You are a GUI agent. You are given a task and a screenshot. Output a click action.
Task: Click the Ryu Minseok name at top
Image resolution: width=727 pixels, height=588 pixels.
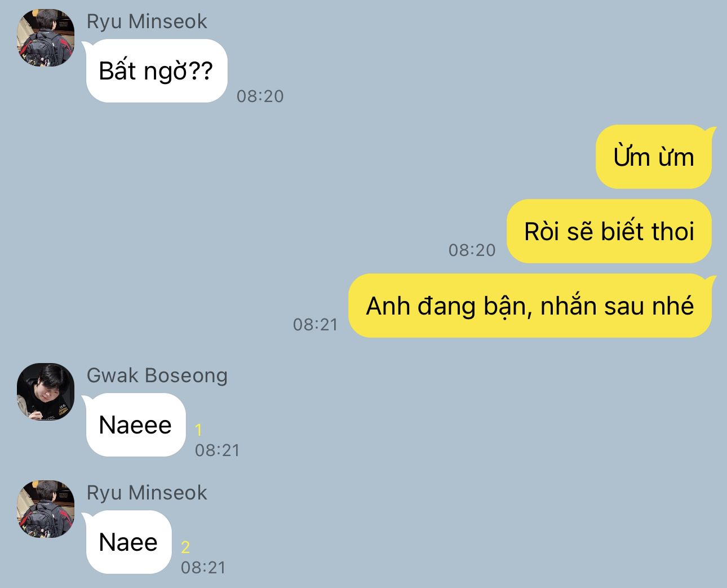tap(147, 21)
